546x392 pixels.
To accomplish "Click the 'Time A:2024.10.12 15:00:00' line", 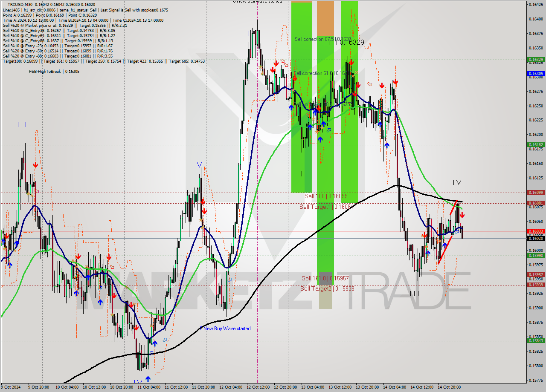I will [83, 20].
